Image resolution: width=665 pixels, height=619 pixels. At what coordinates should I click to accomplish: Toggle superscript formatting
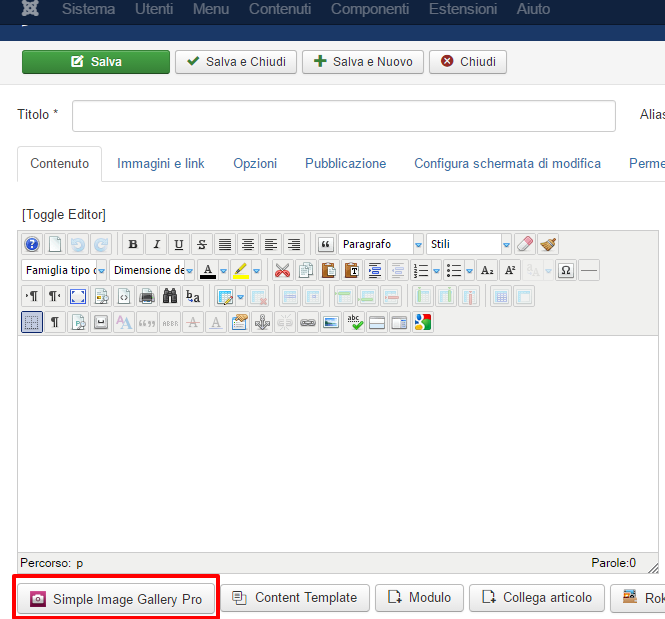pyautogui.click(x=510, y=270)
